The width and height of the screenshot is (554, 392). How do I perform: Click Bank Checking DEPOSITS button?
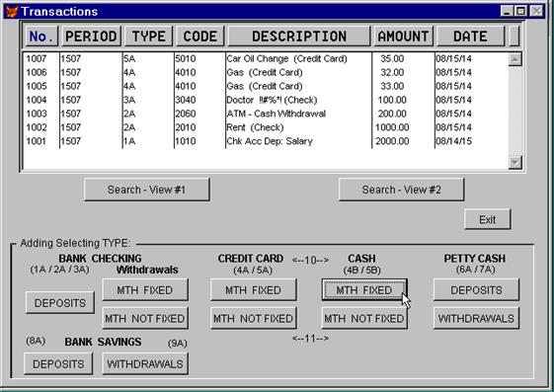coord(60,303)
